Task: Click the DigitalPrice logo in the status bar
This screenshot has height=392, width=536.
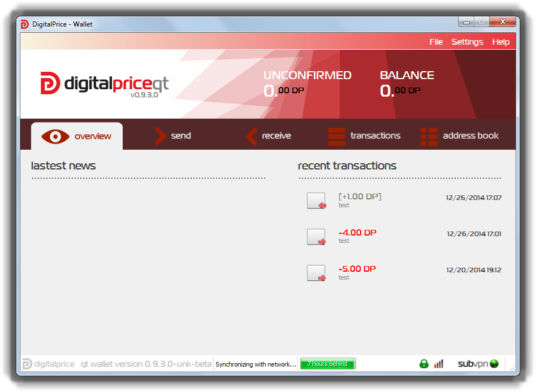Action: coord(49,364)
